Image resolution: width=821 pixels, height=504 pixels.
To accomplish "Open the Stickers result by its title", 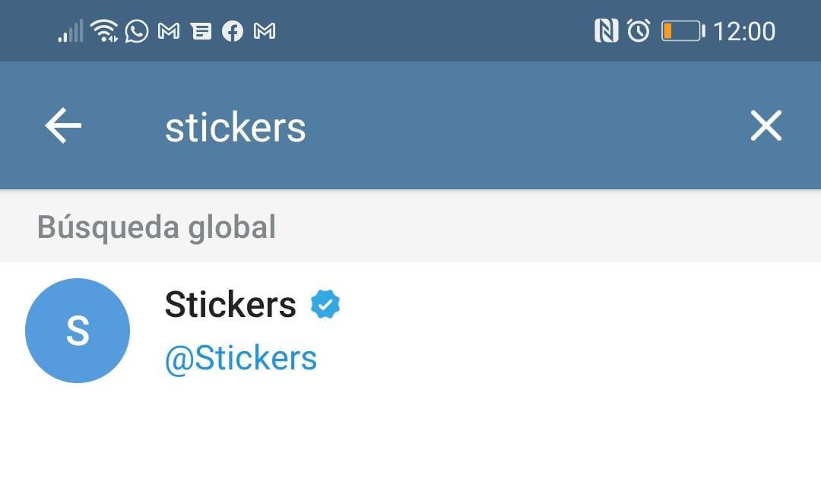I will tap(230, 305).
